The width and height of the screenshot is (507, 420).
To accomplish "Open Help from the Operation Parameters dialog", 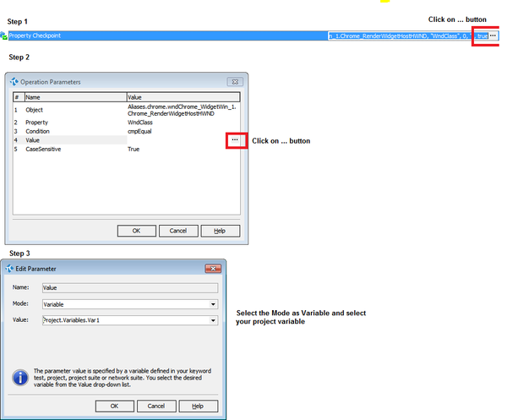I will [x=220, y=231].
